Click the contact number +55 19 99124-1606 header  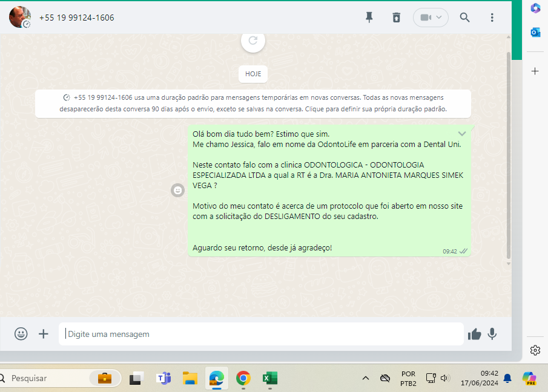pos(76,18)
